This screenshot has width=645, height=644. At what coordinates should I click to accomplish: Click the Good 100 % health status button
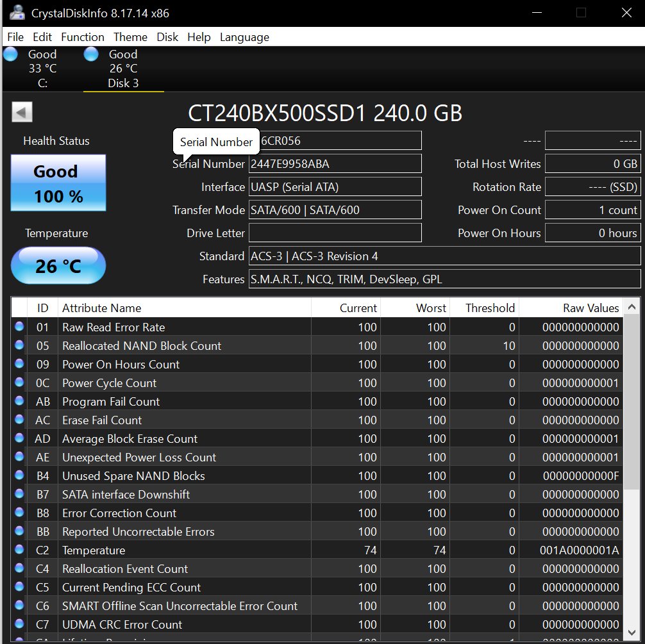[x=58, y=183]
